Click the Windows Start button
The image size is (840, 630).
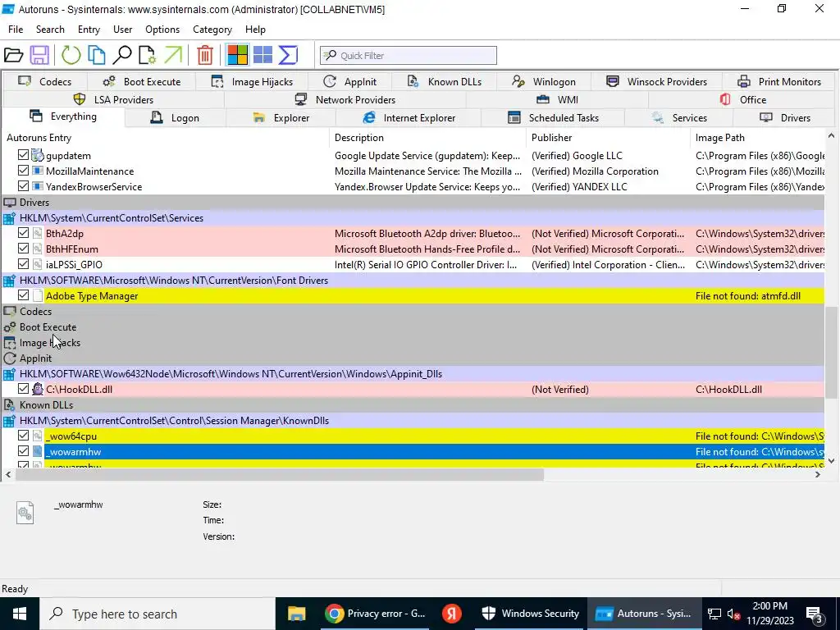[20, 614]
